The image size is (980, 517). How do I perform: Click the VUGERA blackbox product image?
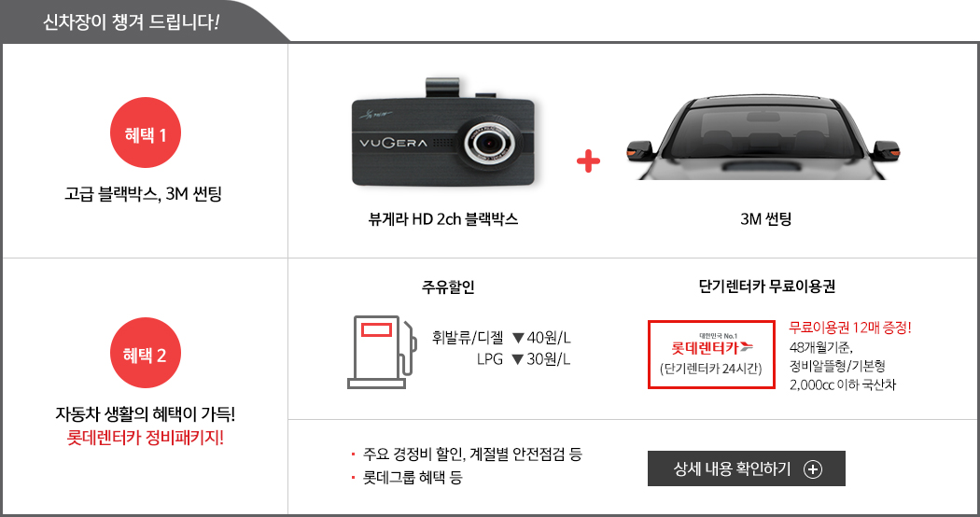443,133
